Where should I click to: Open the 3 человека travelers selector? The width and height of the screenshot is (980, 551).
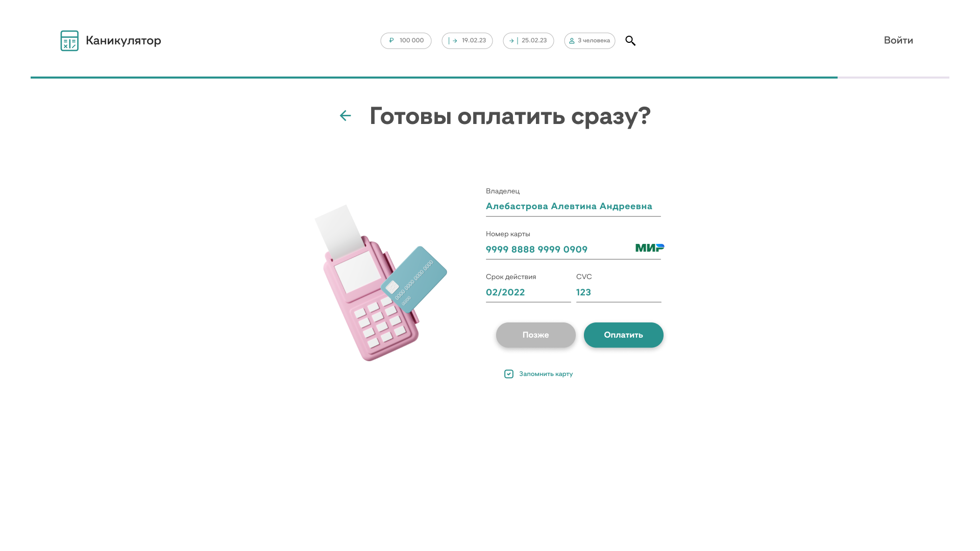pyautogui.click(x=590, y=41)
